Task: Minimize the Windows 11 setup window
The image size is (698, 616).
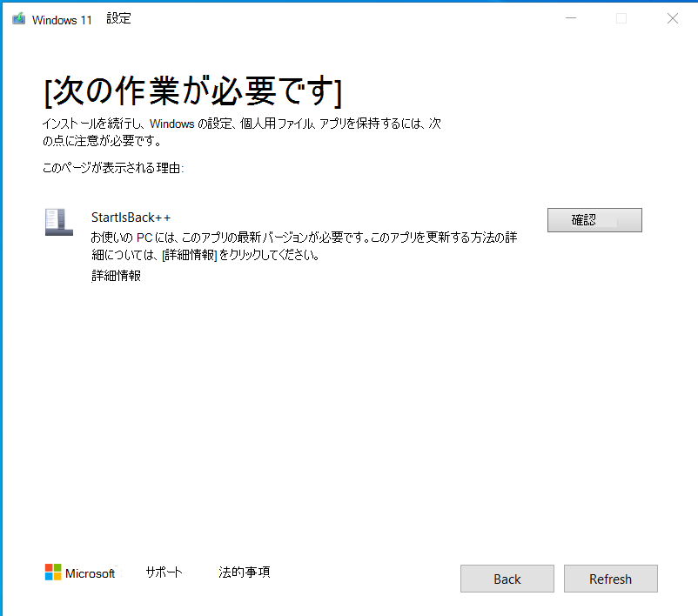Action: pos(571,18)
